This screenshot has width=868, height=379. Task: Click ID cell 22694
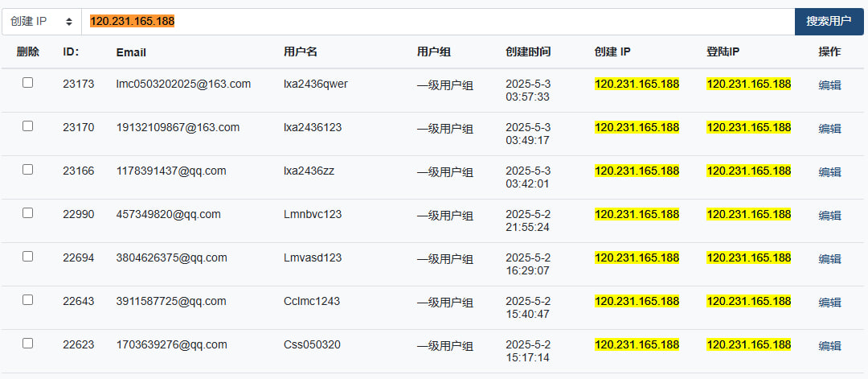coord(79,257)
